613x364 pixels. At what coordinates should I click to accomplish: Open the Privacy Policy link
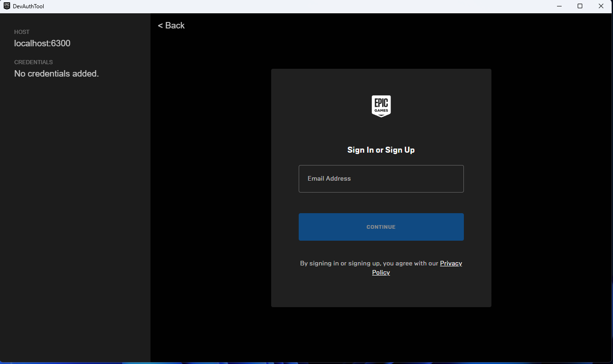pos(451,263)
